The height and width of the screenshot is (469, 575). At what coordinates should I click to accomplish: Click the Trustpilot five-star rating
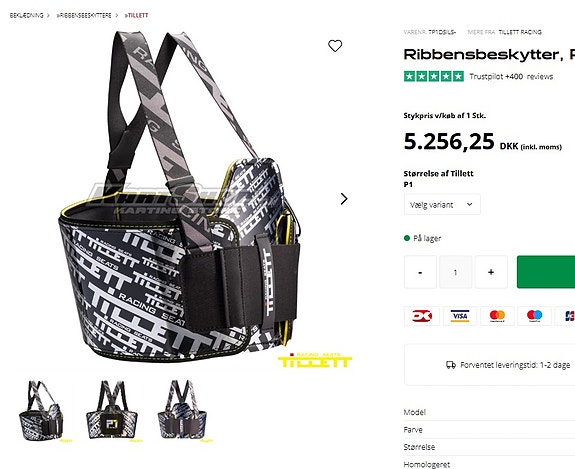click(x=434, y=76)
